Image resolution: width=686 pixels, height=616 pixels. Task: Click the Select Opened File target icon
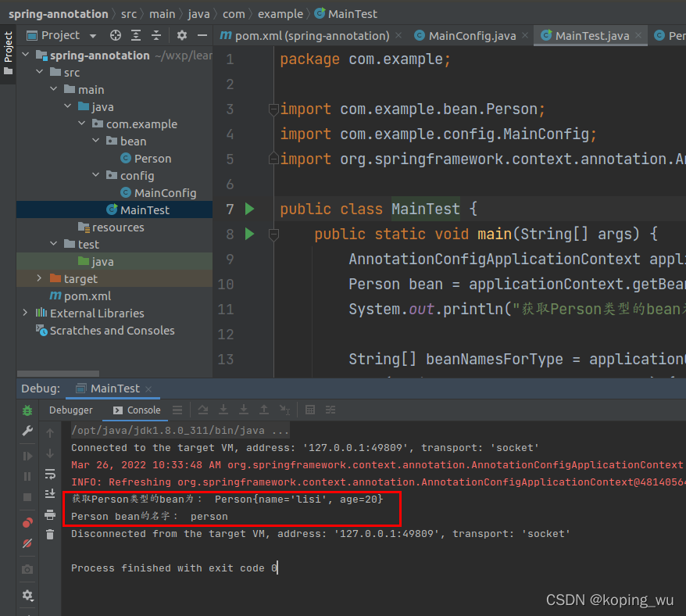click(116, 35)
